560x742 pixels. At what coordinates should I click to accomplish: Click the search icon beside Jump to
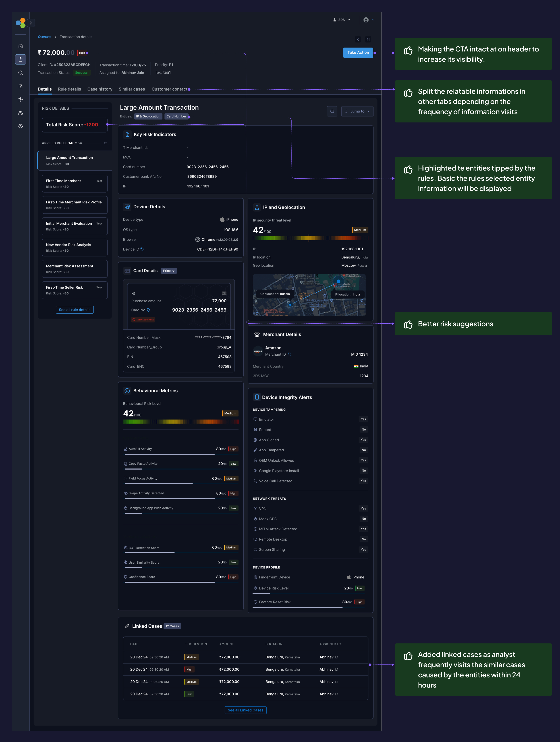click(x=332, y=111)
